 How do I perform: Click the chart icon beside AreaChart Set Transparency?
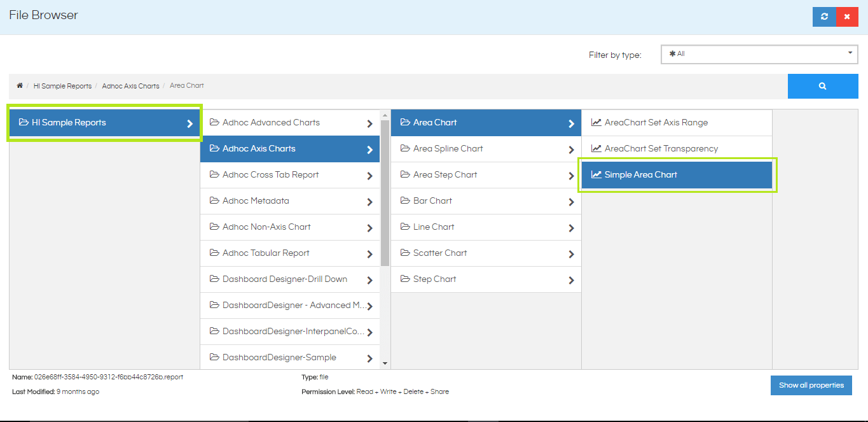coord(596,149)
